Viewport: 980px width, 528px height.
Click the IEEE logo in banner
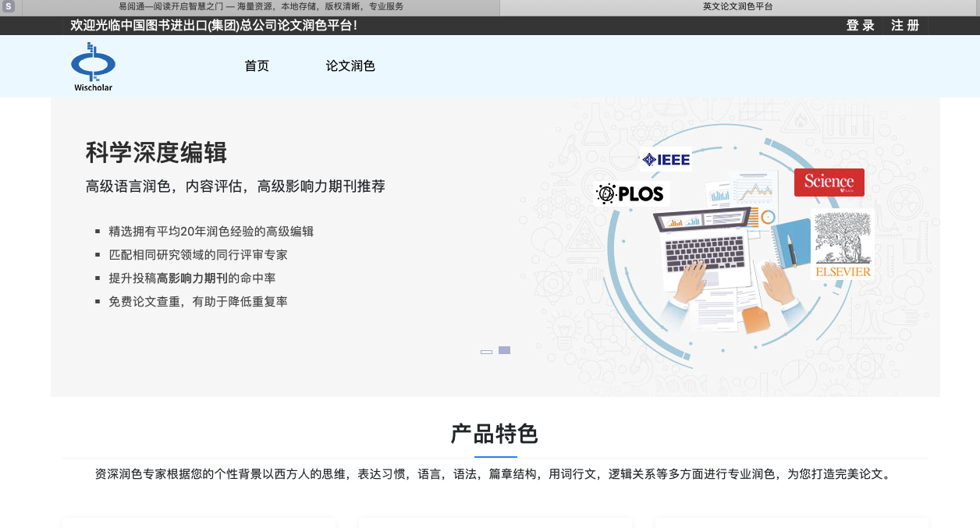tap(666, 160)
